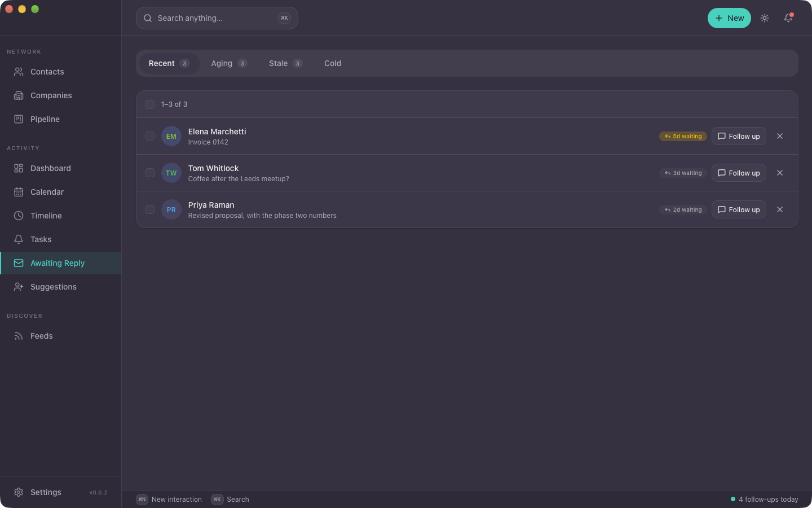Click the Search anything field

[x=217, y=18]
